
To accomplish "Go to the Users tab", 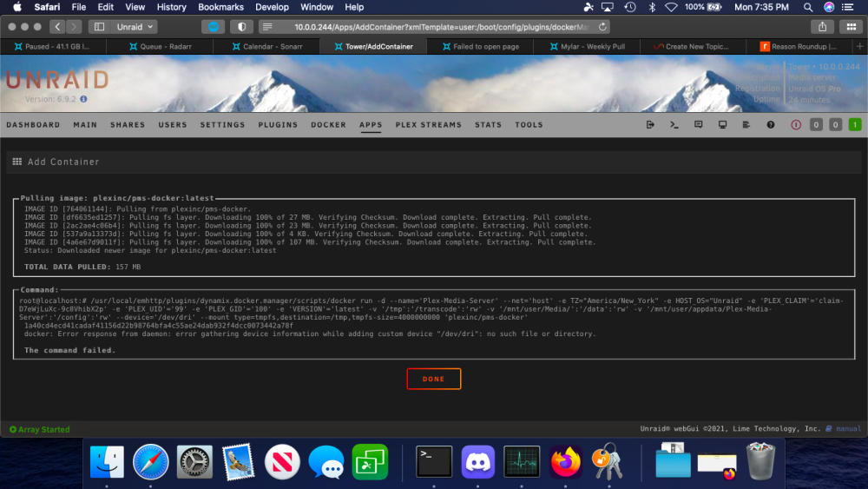I will click(173, 125).
